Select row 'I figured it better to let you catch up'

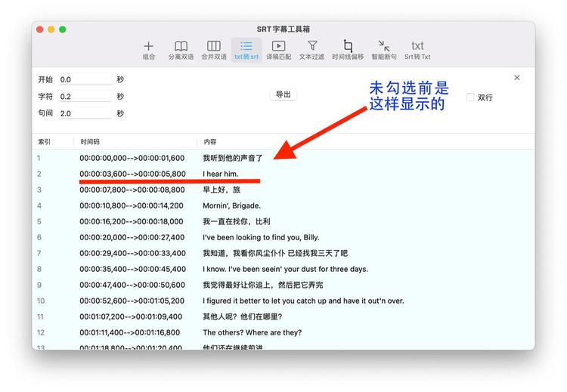(283, 301)
